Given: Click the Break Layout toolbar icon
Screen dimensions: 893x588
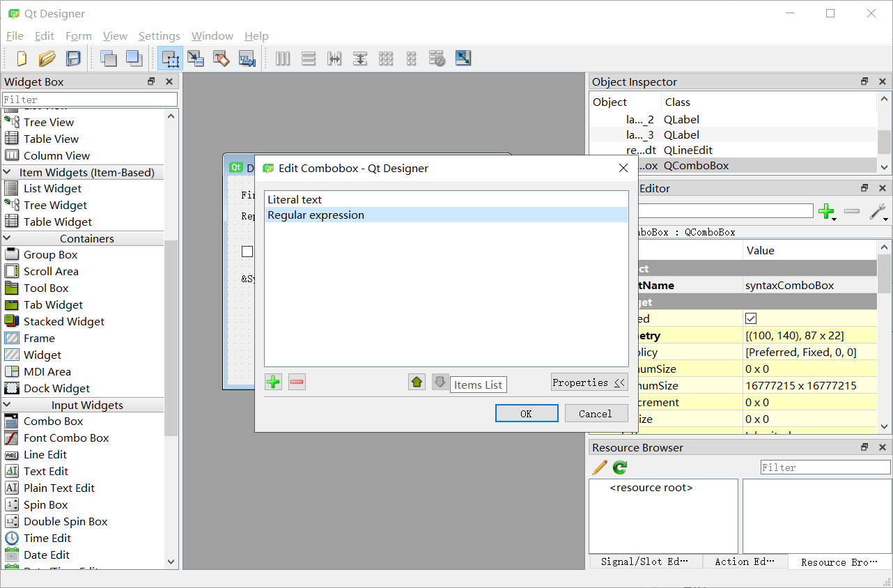Looking at the screenshot, I should [437, 59].
